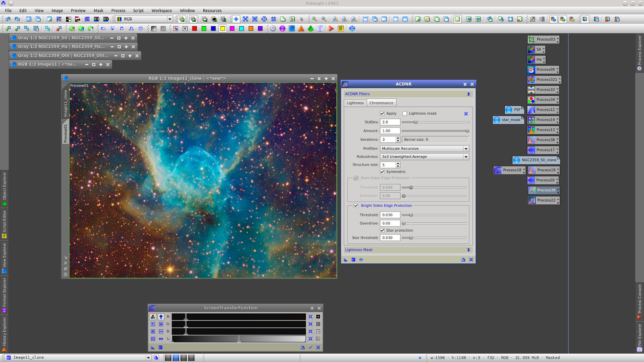Screen dimensions: 644x362
Task: Toggle the Bright Sides Edge Protection checkbox
Action: point(356,206)
